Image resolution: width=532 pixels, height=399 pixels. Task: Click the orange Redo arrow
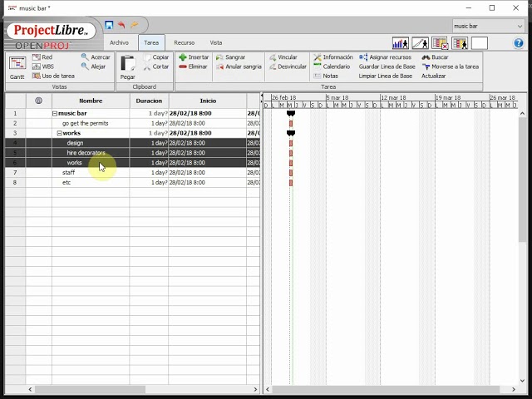[135, 25]
